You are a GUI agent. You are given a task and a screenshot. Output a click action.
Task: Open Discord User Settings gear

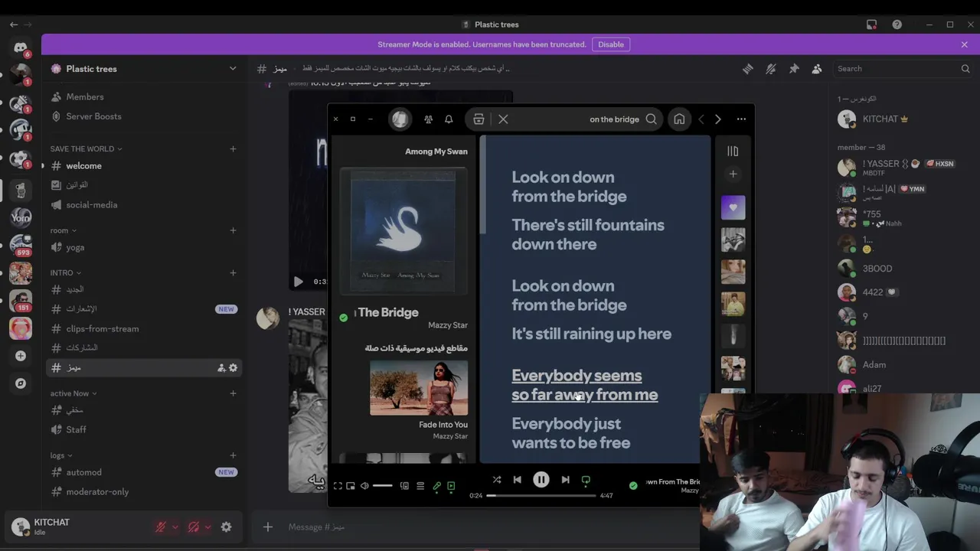click(226, 527)
